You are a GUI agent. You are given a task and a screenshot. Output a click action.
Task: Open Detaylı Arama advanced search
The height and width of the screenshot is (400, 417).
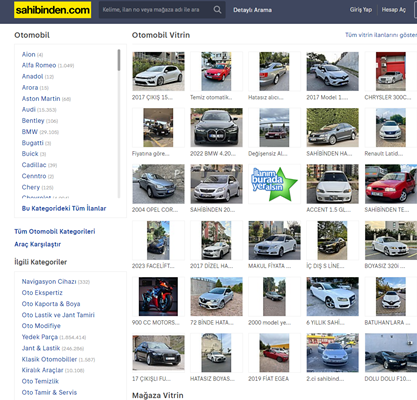252,10
